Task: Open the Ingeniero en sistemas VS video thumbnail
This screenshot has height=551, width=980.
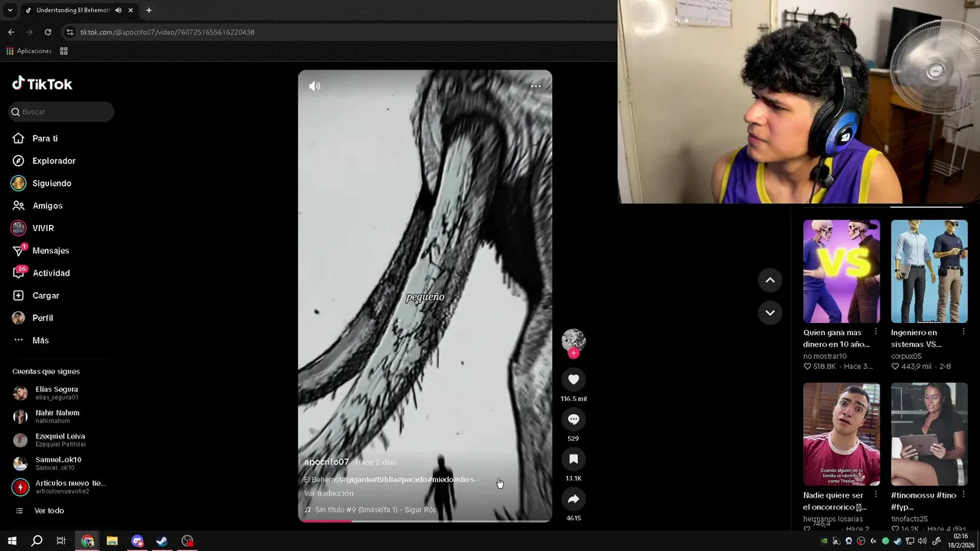Action: (x=929, y=272)
